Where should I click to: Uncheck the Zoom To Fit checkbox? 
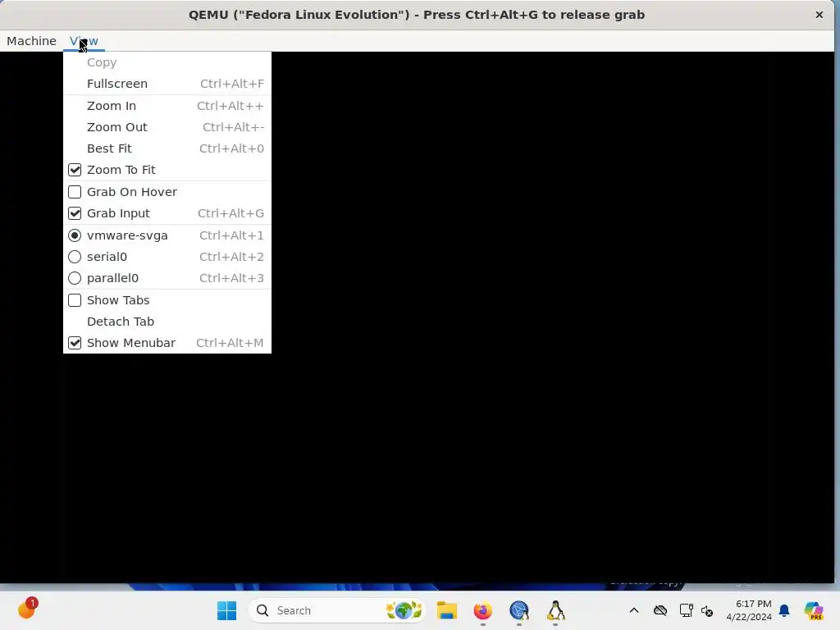pyautogui.click(x=75, y=170)
